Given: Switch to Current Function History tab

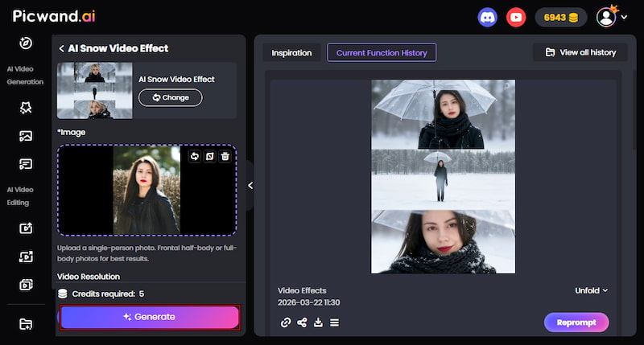Looking at the screenshot, I should (382, 52).
